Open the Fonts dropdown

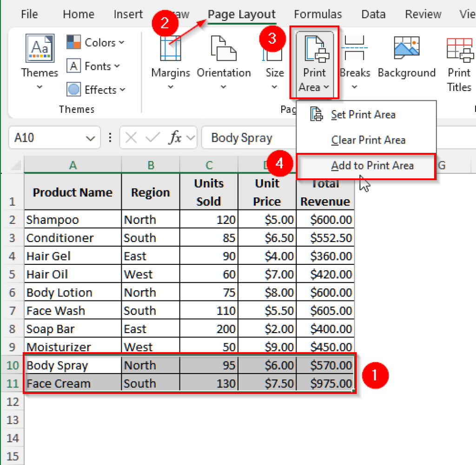pyautogui.click(x=93, y=66)
